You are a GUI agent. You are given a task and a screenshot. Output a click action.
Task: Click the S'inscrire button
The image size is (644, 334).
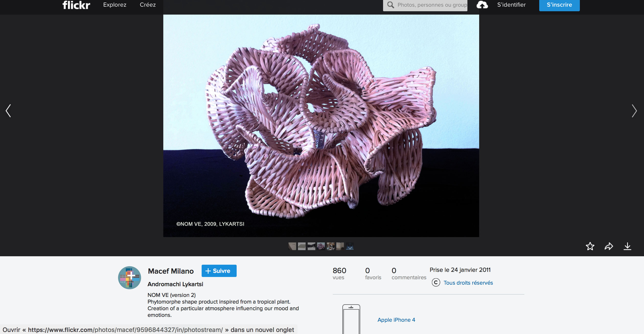pos(559,5)
